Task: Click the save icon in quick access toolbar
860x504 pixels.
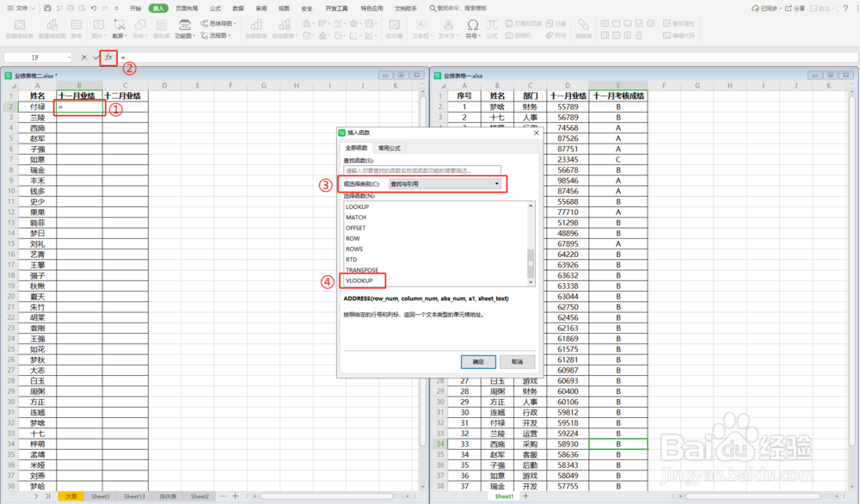Action: (x=47, y=9)
